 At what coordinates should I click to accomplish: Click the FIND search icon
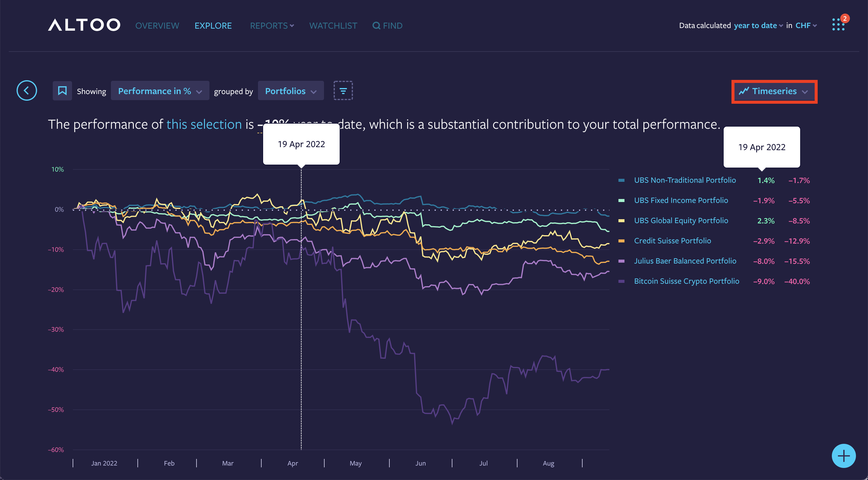point(376,26)
